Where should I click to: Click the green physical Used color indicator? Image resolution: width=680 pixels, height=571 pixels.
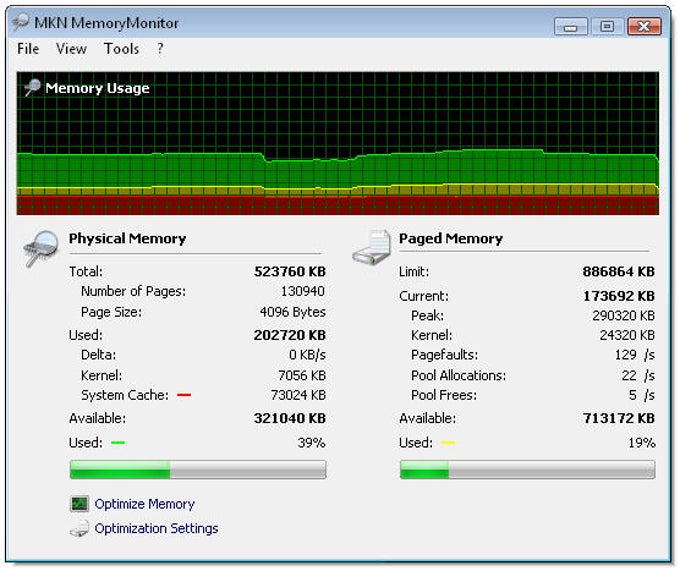coord(118,443)
